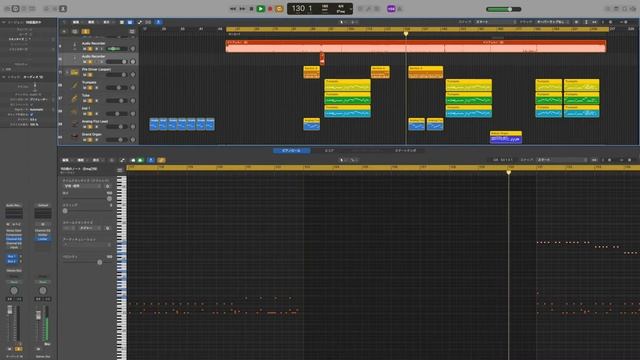The width and height of the screenshot is (640, 360).
Task: Open the Snap dropdown in tracks toolbar
Action: click(496, 22)
